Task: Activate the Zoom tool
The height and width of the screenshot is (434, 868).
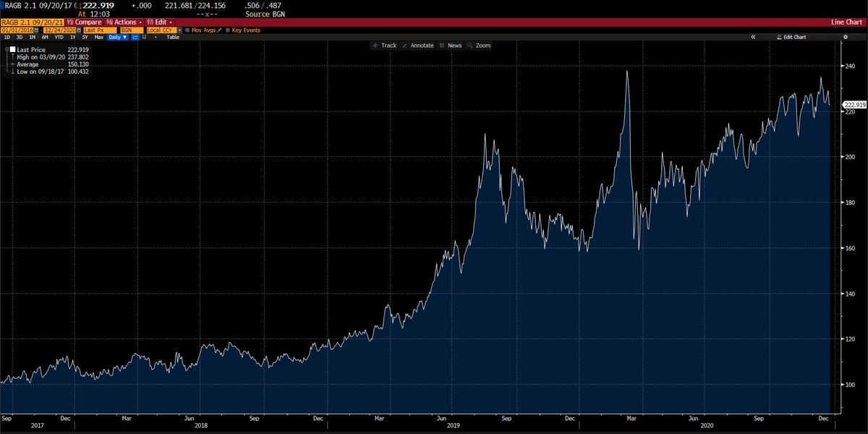Action: [479, 45]
